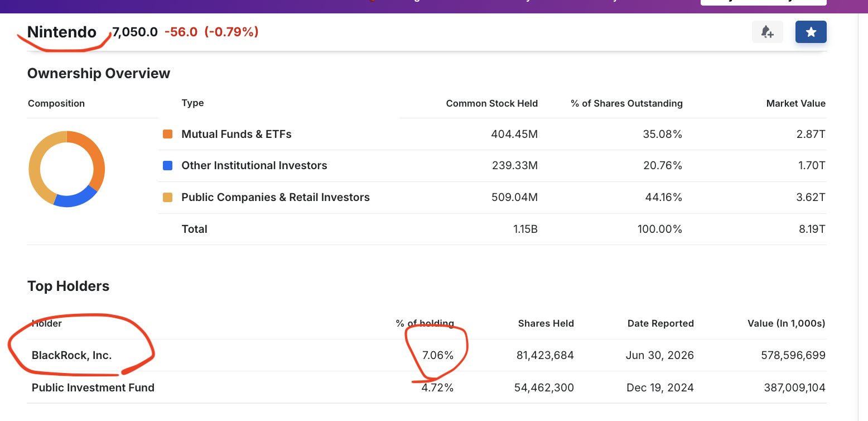Sort by the Value (In 1,000s) header

[787, 323]
